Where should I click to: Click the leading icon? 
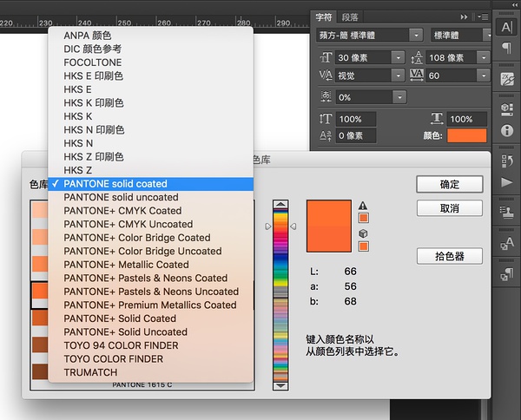417,57
